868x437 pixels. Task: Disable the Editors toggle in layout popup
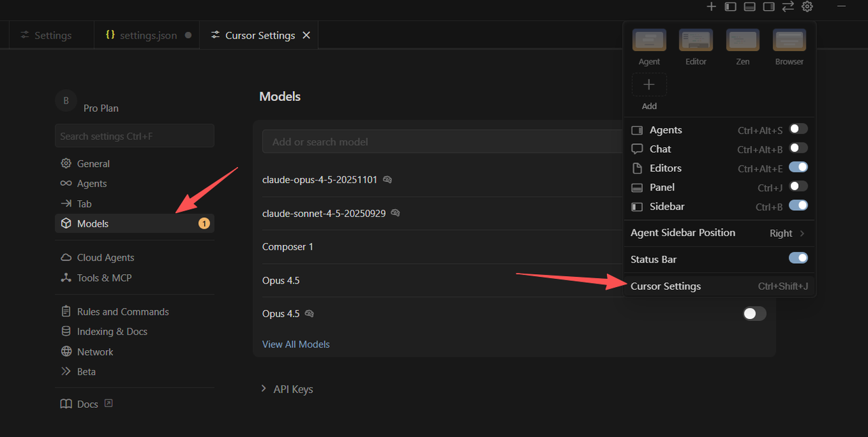pyautogui.click(x=798, y=167)
